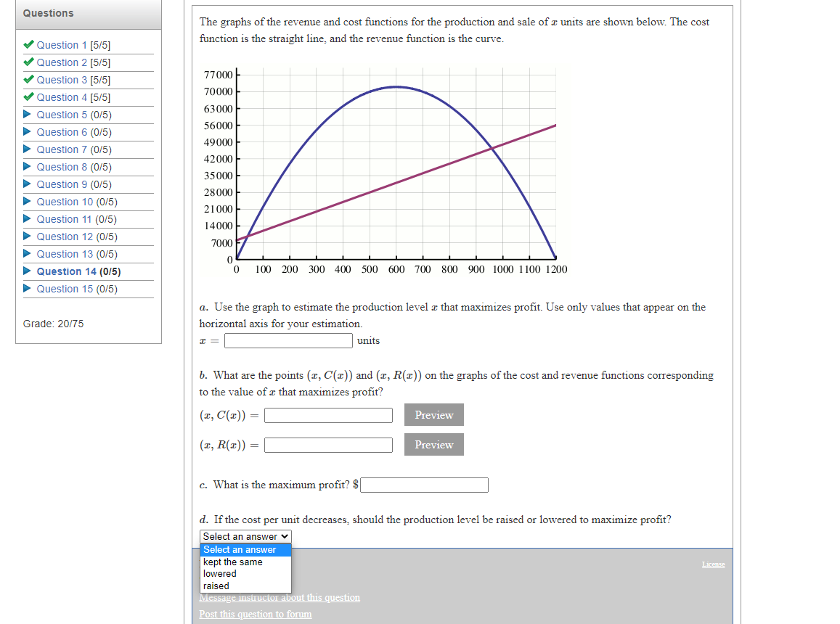Image resolution: width=840 pixels, height=624 pixels.
Task: Click the blue arrow icon beside Question 12
Action: pos(28,237)
